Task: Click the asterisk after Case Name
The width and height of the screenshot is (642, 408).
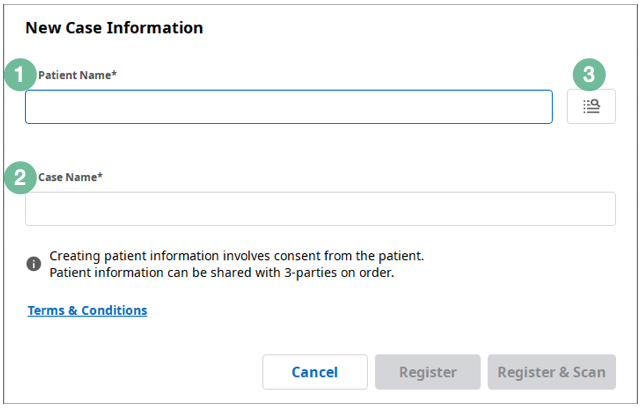Action: pos(100,175)
